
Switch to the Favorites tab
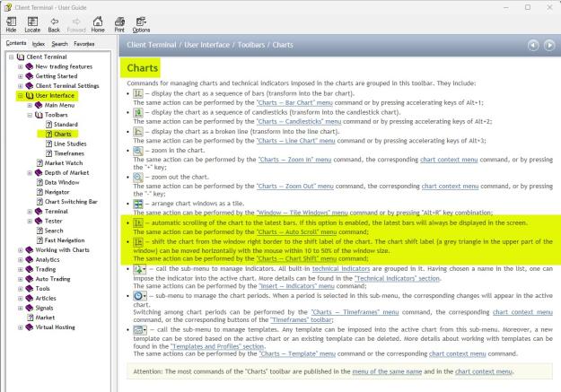pos(84,44)
